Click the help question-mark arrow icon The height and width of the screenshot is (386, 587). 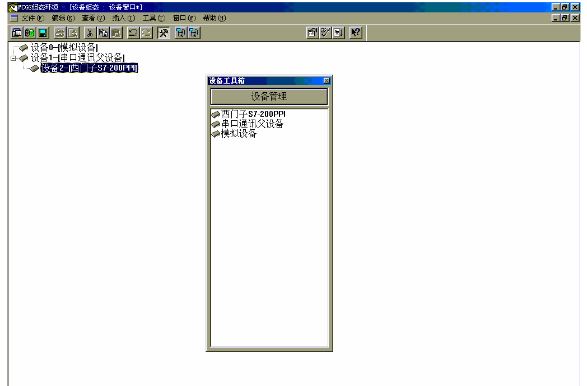[x=356, y=33]
